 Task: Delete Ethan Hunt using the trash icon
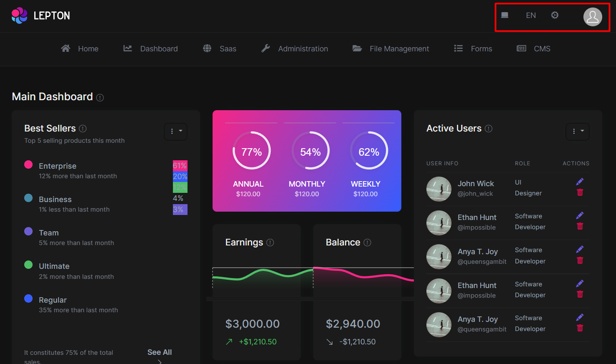pyautogui.click(x=580, y=226)
